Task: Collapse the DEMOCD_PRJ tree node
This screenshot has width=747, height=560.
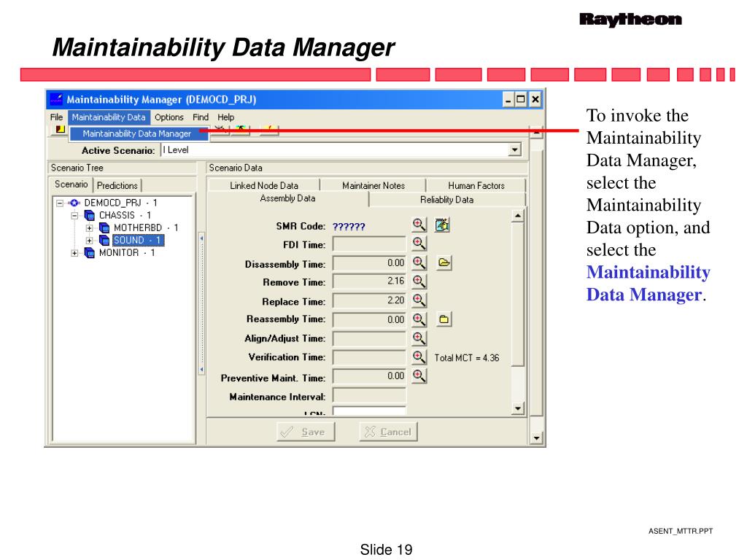Action: (60, 203)
